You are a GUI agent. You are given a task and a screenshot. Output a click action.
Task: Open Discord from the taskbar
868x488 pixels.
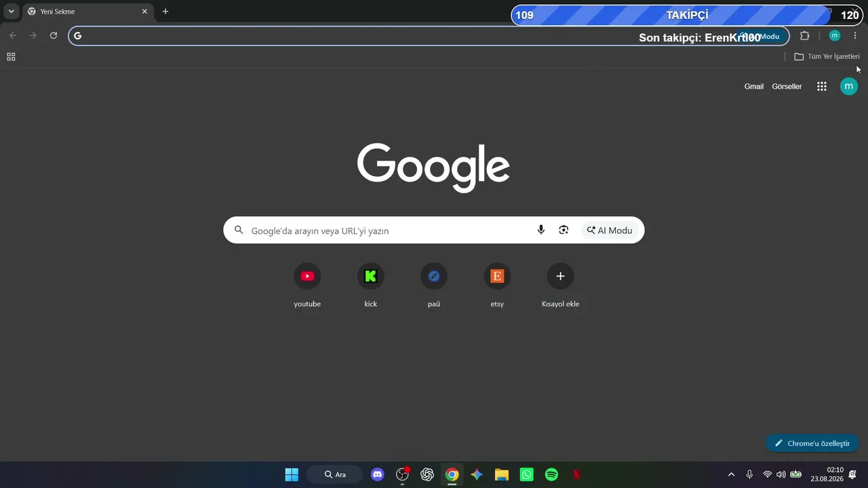click(x=378, y=474)
